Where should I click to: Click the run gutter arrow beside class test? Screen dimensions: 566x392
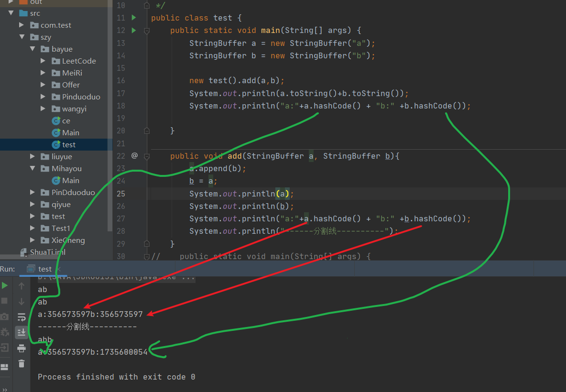(x=134, y=17)
